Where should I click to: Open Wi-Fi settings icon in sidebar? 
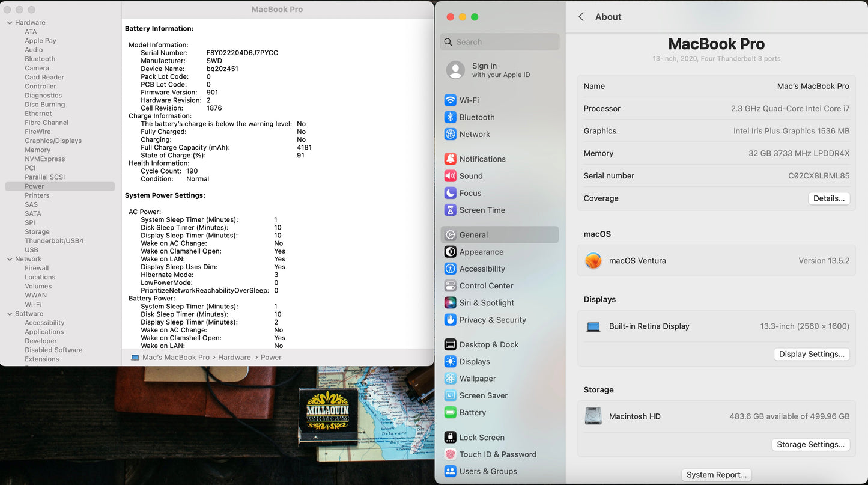tap(450, 100)
